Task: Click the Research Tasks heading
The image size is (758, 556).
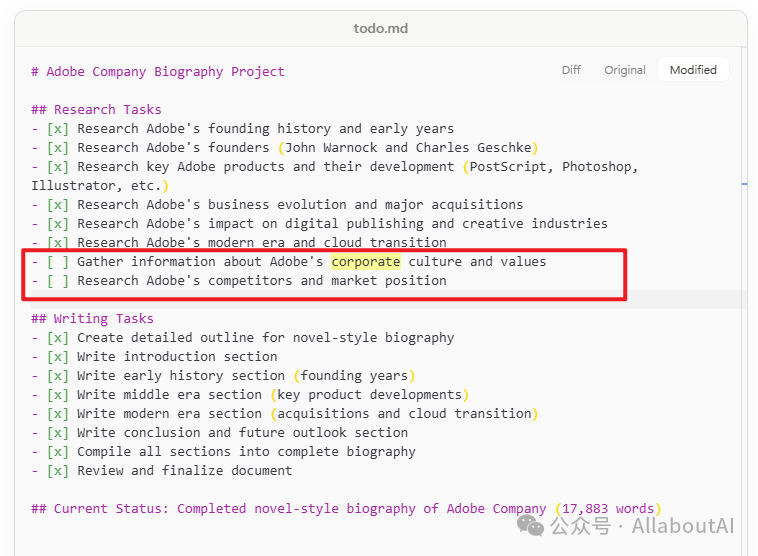Action: tap(96, 110)
